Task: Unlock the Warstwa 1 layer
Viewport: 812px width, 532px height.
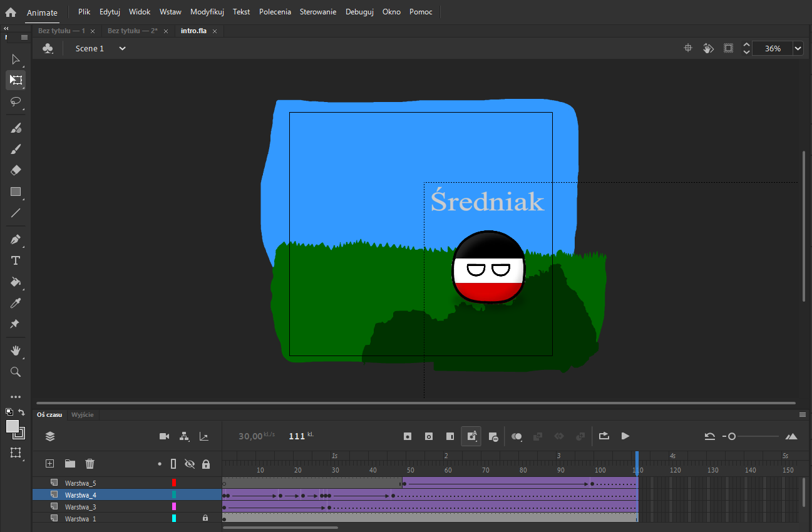Action: (206, 518)
